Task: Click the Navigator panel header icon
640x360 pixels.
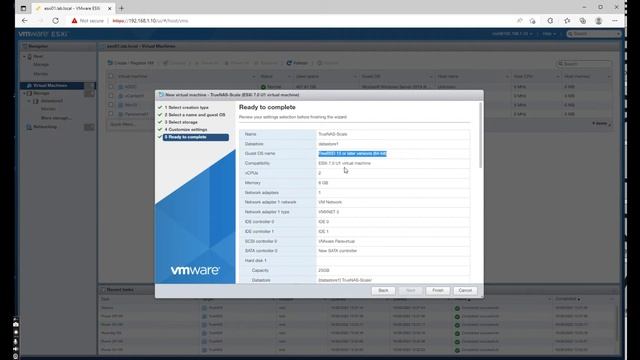Action: (24, 47)
